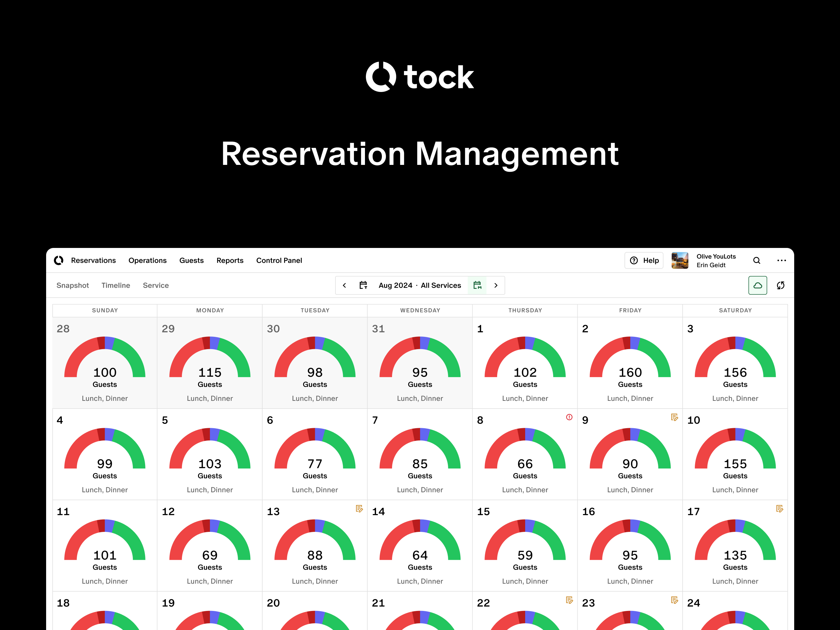Image resolution: width=840 pixels, height=630 pixels.
Task: Open the Olive YouLots Erin Geidt account
Action: [716, 261]
